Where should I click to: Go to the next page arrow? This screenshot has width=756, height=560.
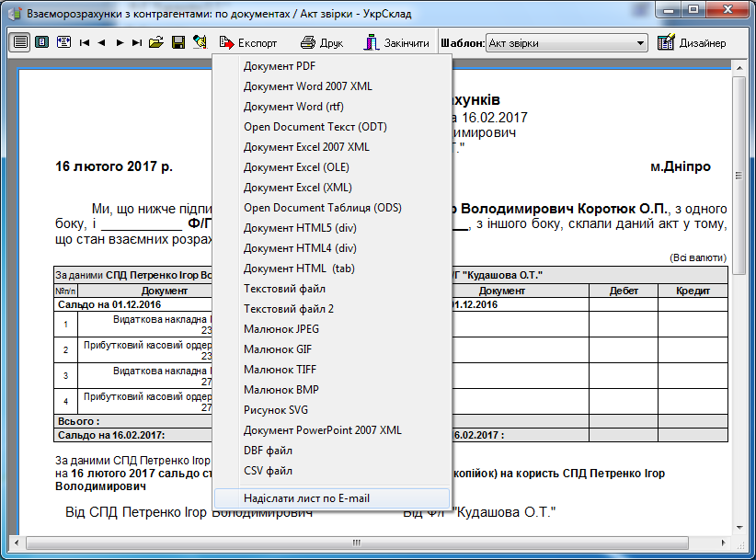(x=120, y=43)
